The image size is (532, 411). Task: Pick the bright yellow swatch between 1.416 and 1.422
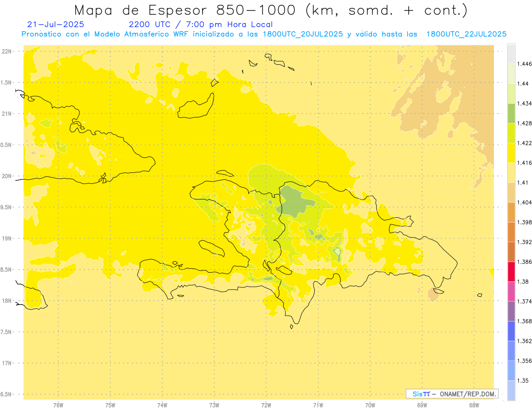(x=511, y=153)
